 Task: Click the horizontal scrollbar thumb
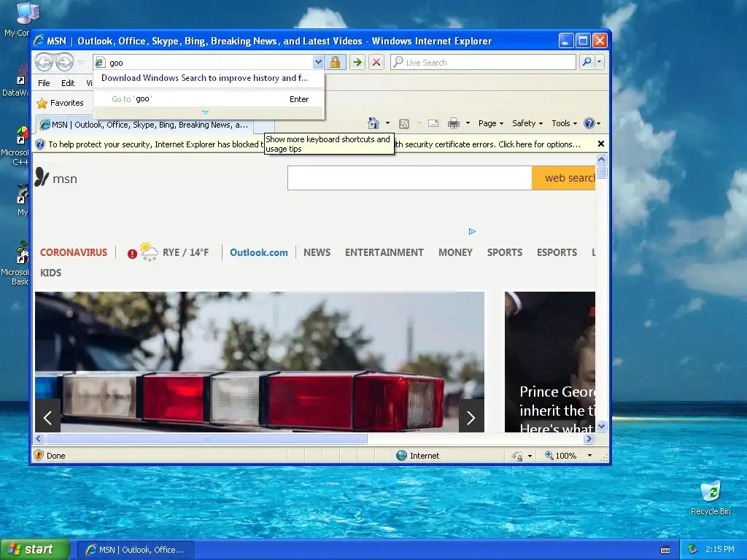[x=206, y=438]
